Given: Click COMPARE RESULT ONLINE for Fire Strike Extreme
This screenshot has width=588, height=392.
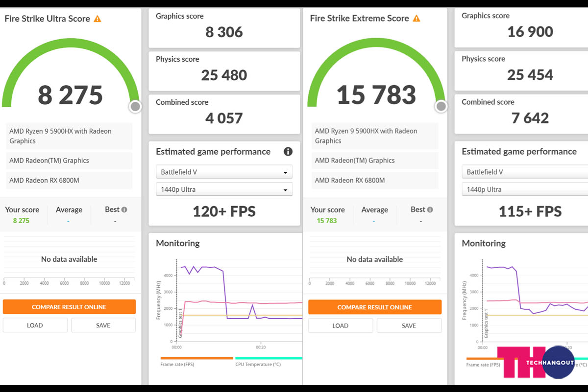Looking at the screenshot, I should [x=375, y=307].
